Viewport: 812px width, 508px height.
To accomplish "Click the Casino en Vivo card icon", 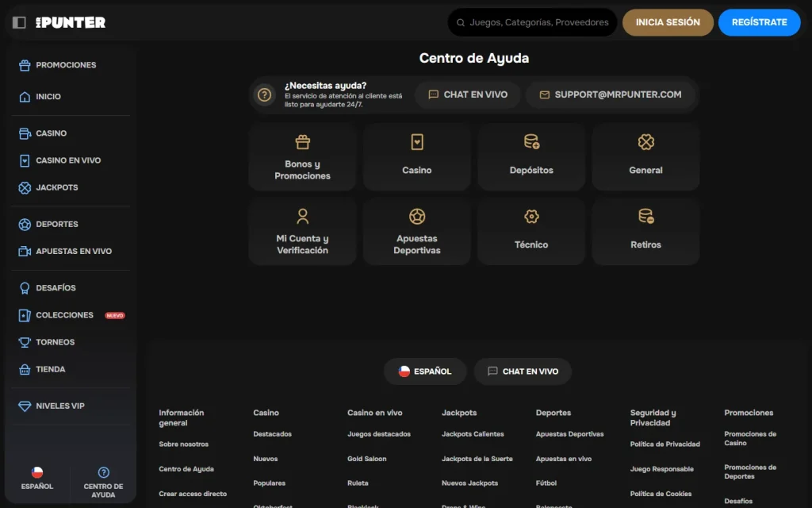I will (25, 160).
